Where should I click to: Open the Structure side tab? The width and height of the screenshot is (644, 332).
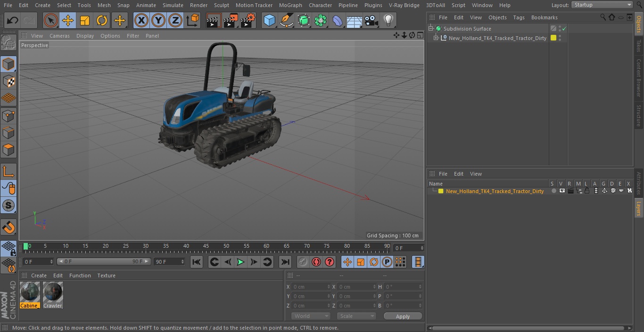639,115
